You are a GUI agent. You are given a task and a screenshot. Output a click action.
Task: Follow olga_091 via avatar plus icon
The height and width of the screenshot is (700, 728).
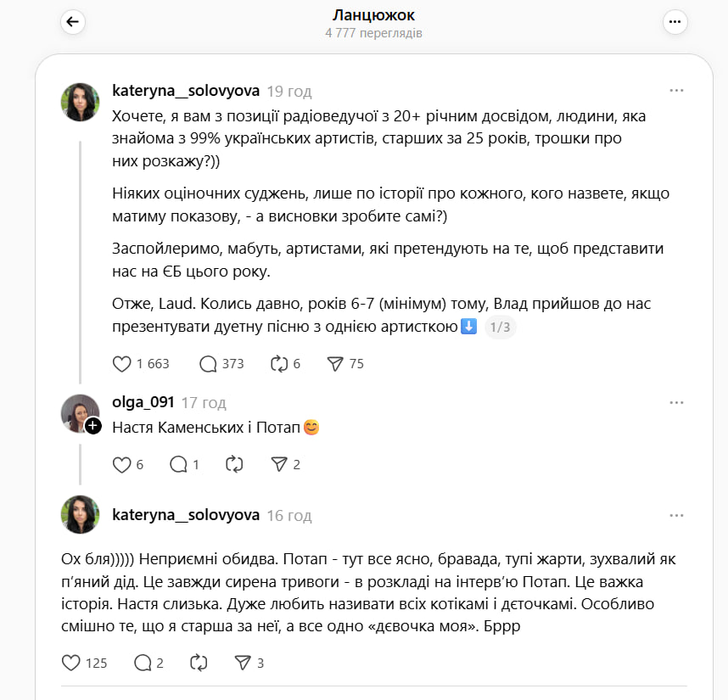tap(93, 427)
